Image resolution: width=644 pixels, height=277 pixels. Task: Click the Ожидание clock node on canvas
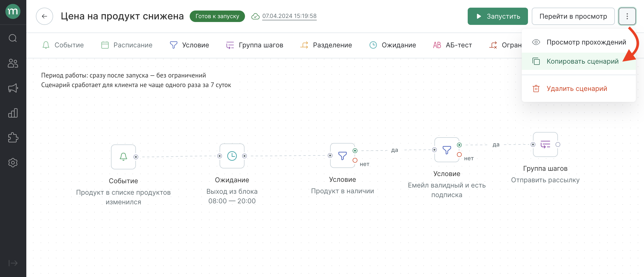point(232,156)
